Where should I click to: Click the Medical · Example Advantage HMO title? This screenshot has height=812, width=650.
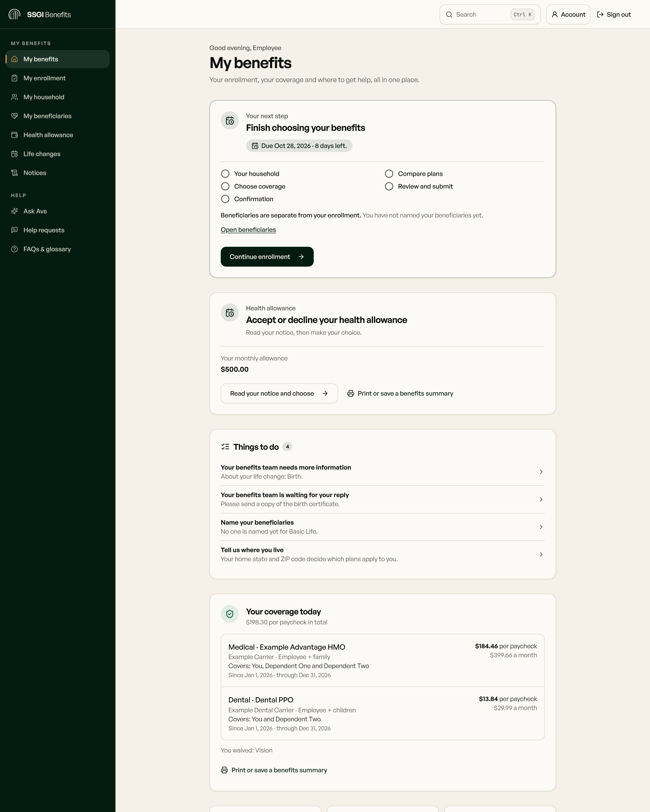tap(286, 647)
